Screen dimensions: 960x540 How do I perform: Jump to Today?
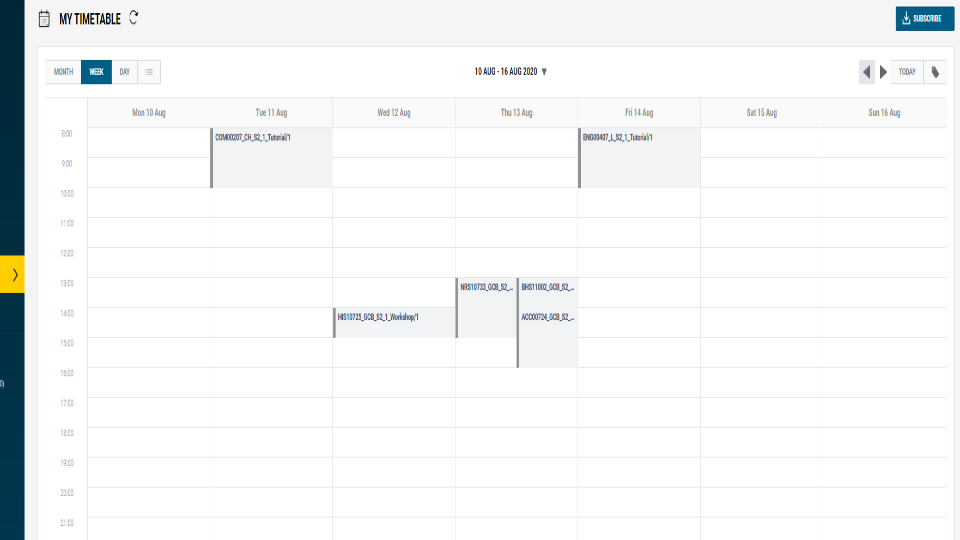pyautogui.click(x=907, y=72)
